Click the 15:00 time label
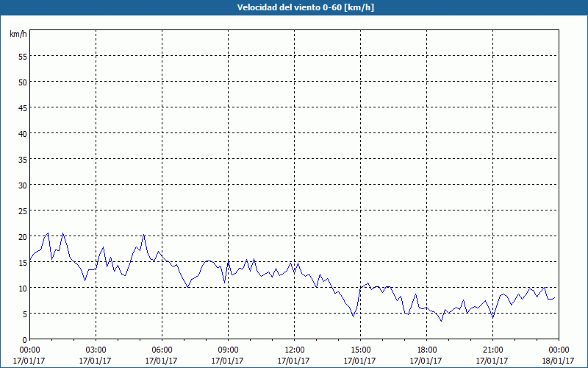Image resolution: width=588 pixels, height=368 pixels. (x=360, y=350)
